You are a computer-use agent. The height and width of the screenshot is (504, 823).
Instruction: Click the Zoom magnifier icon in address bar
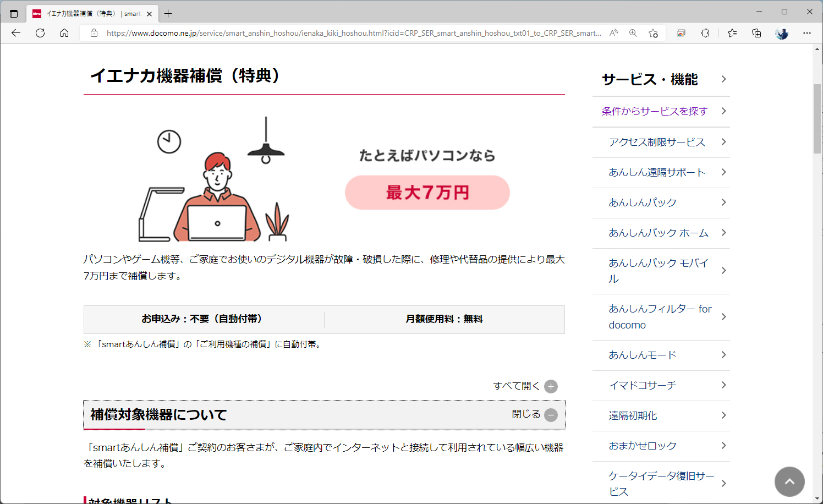pos(633,33)
